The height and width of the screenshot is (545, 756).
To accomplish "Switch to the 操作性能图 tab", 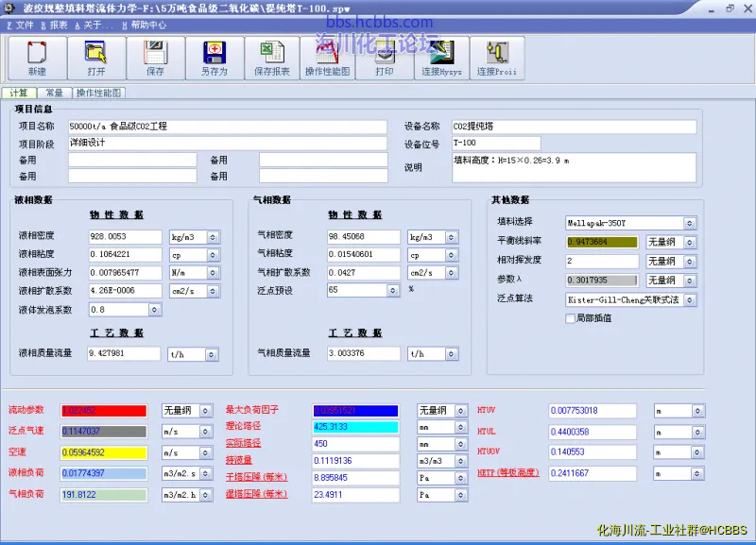I will click(98, 93).
